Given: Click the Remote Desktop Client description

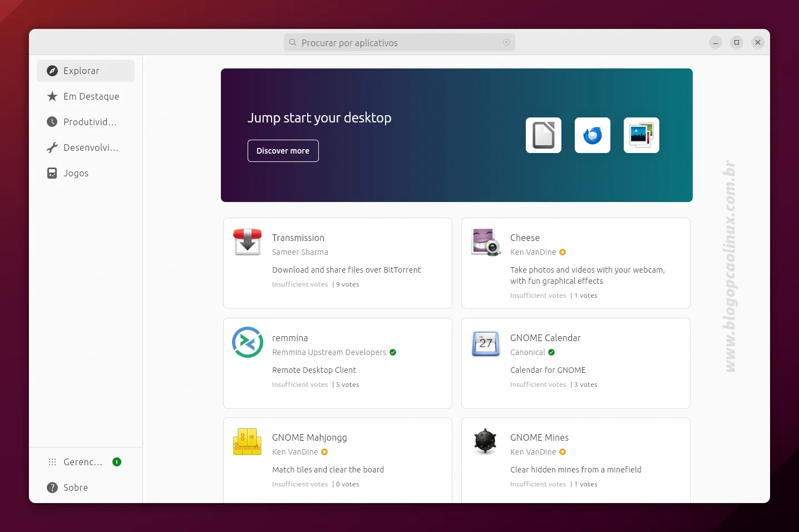Looking at the screenshot, I should click(314, 370).
